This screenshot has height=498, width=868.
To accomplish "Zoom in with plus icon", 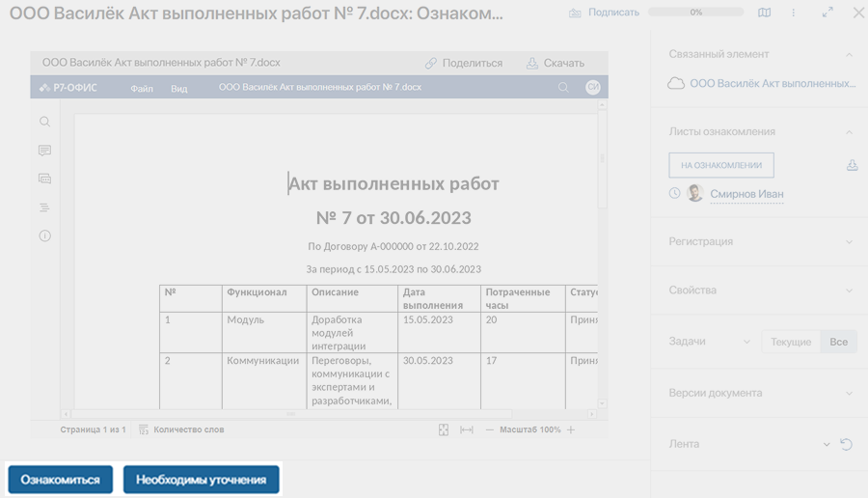I will pos(571,429).
